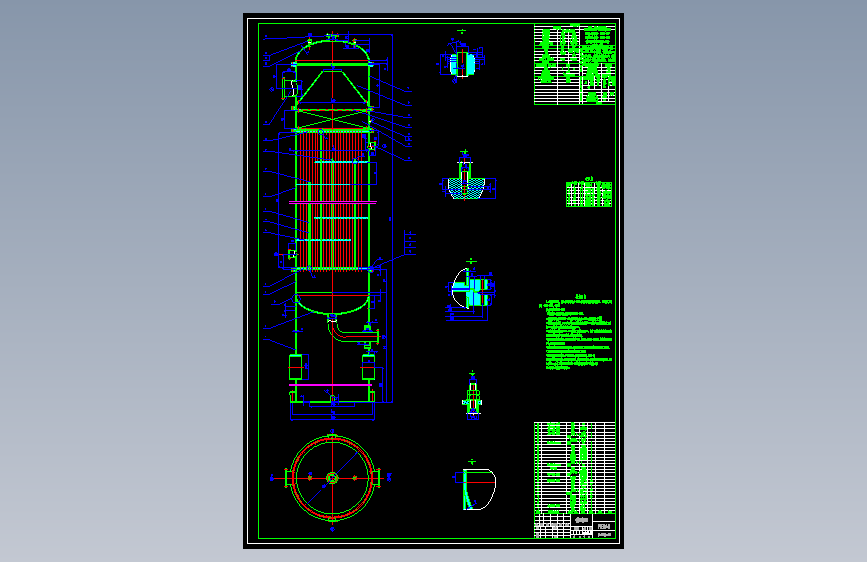
Task: Select the circular plan view of the vessel
Action: (x=332, y=478)
